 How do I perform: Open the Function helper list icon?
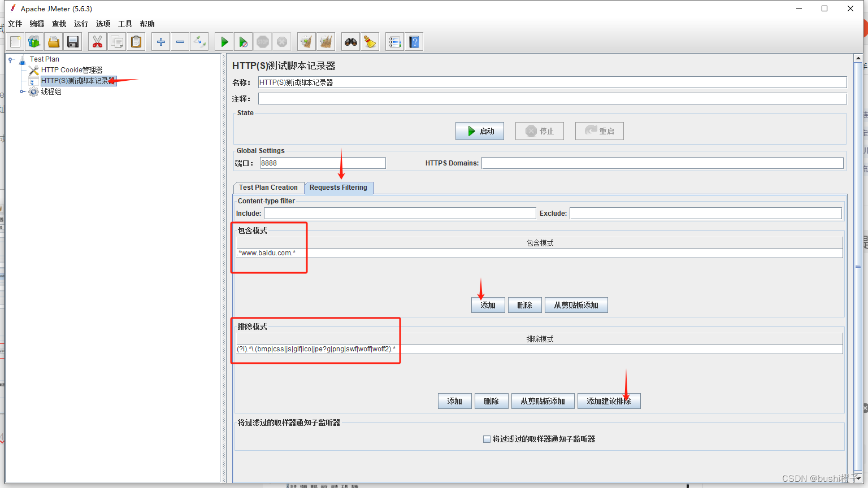click(395, 42)
